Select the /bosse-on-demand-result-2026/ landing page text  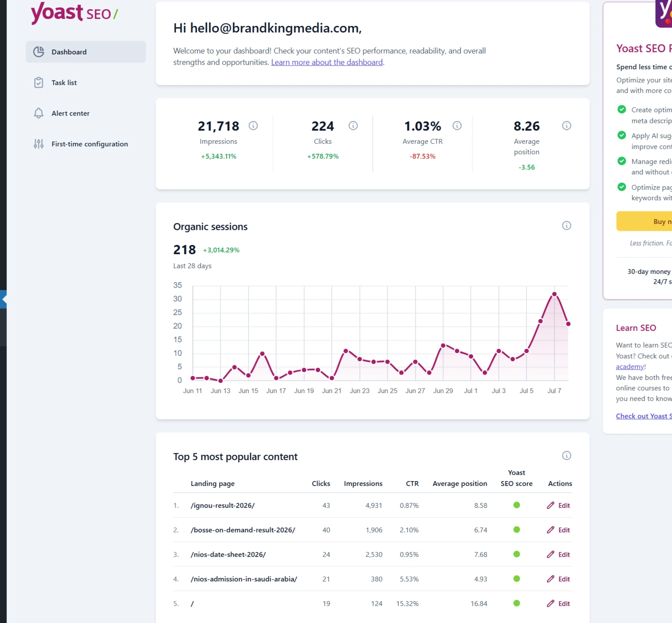coord(243,530)
